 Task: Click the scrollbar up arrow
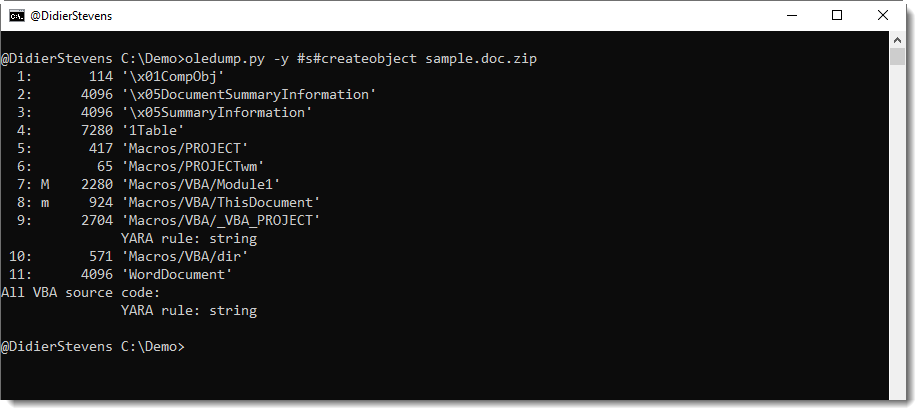[x=897, y=40]
